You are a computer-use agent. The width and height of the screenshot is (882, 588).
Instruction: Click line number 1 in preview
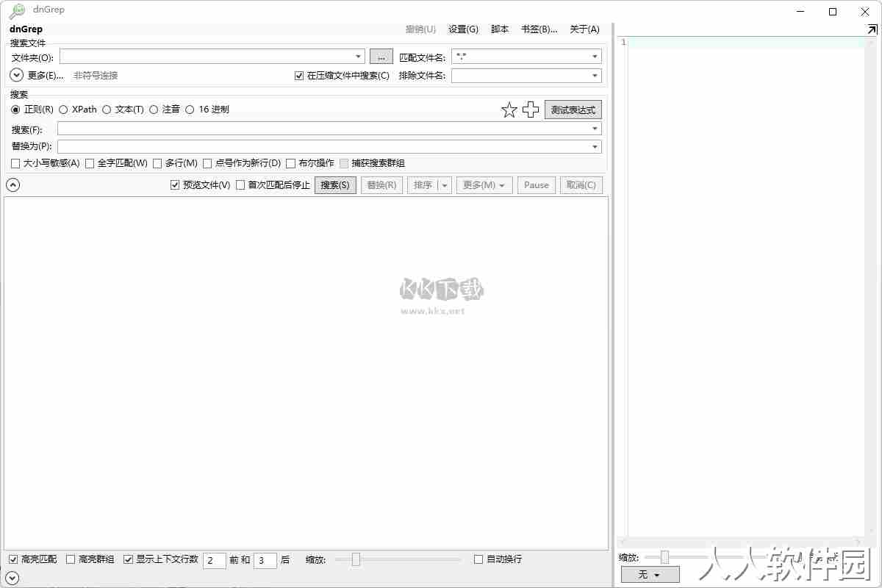point(624,43)
